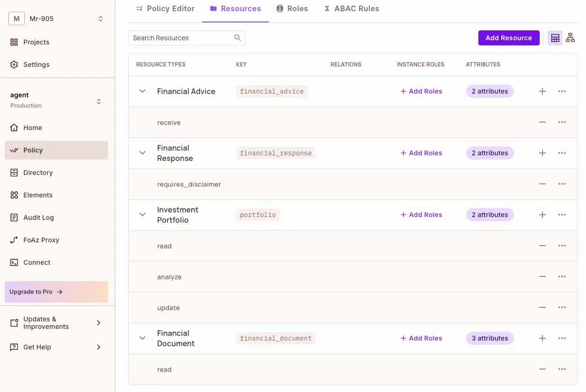Switch to table view icon
Image resolution: width=586 pixels, height=392 pixels.
tap(555, 38)
